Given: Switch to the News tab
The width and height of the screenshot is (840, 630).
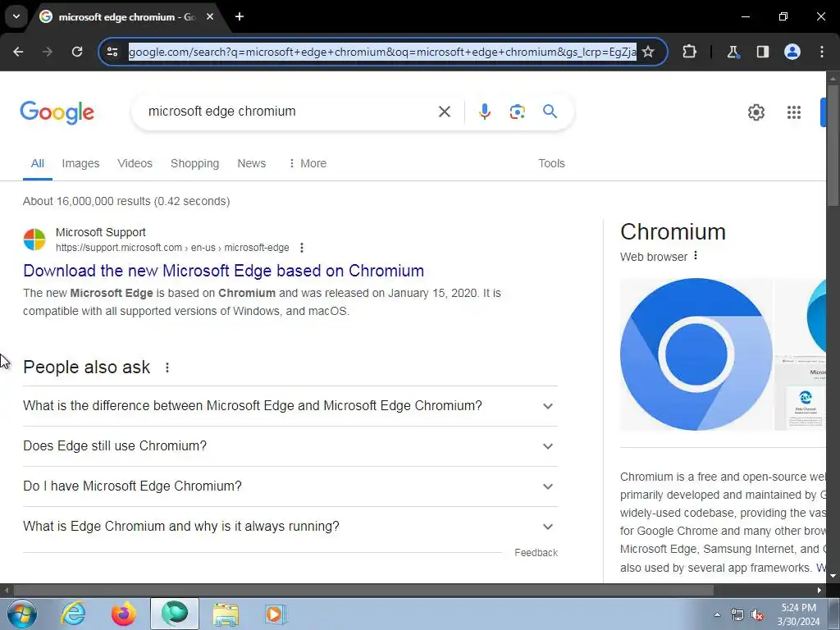Looking at the screenshot, I should [251, 163].
